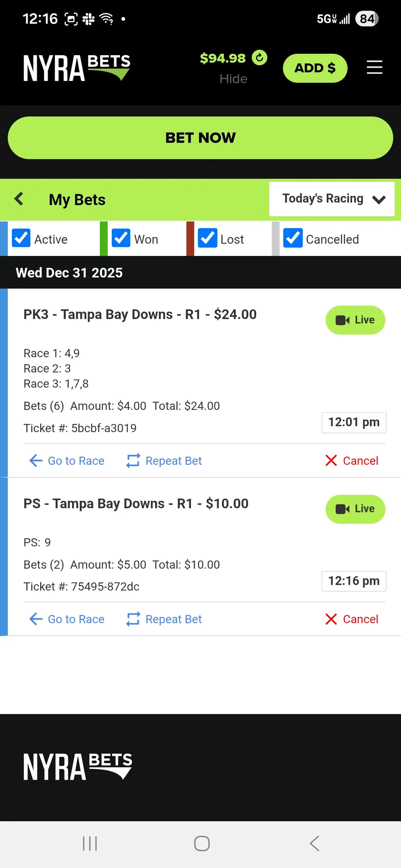The width and height of the screenshot is (401, 868).
Task: Tap the red X to cancel the PS bet
Action: pos(331,619)
